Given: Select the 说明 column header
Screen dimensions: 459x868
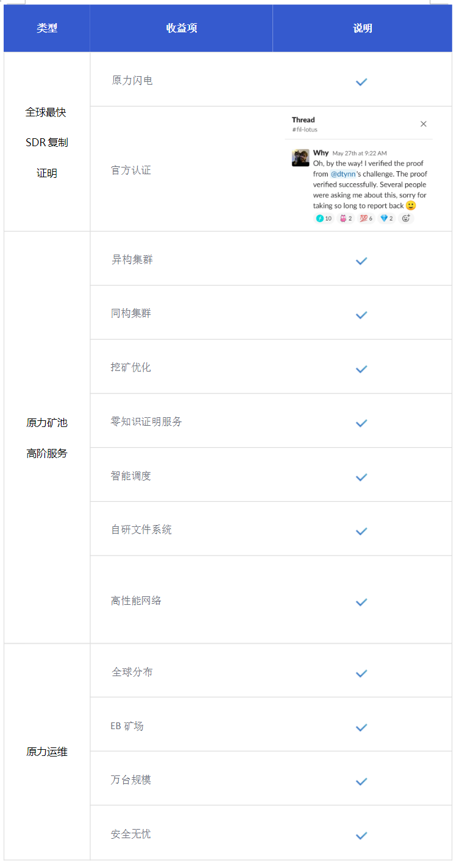Looking at the screenshot, I should click(x=362, y=28).
